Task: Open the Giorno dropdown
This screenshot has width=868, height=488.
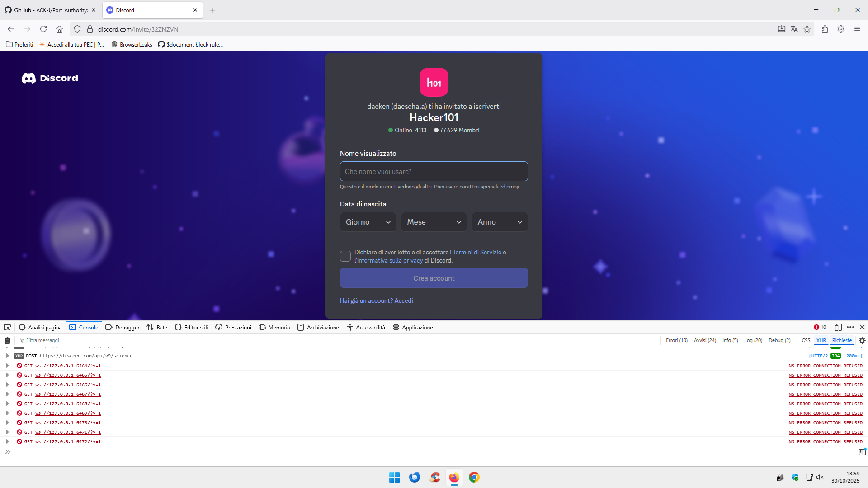Action: click(x=368, y=222)
